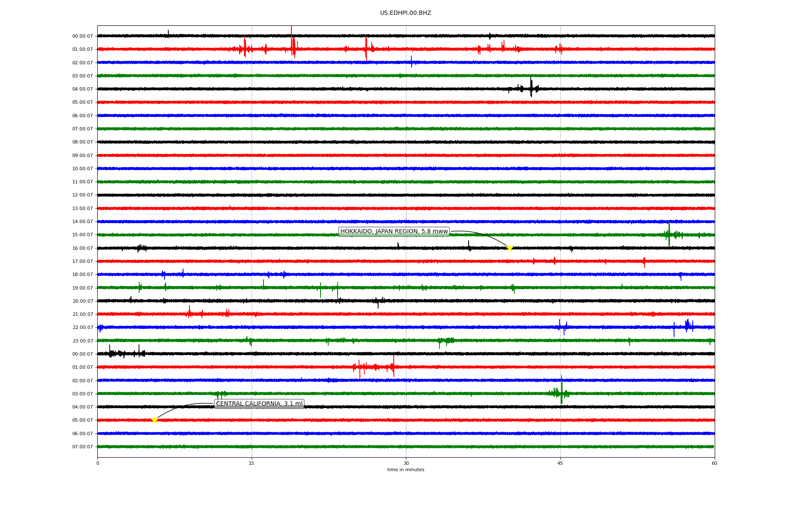Click the 60 minute x-axis tick label
Screen dimensions: 812x508
pos(714,463)
